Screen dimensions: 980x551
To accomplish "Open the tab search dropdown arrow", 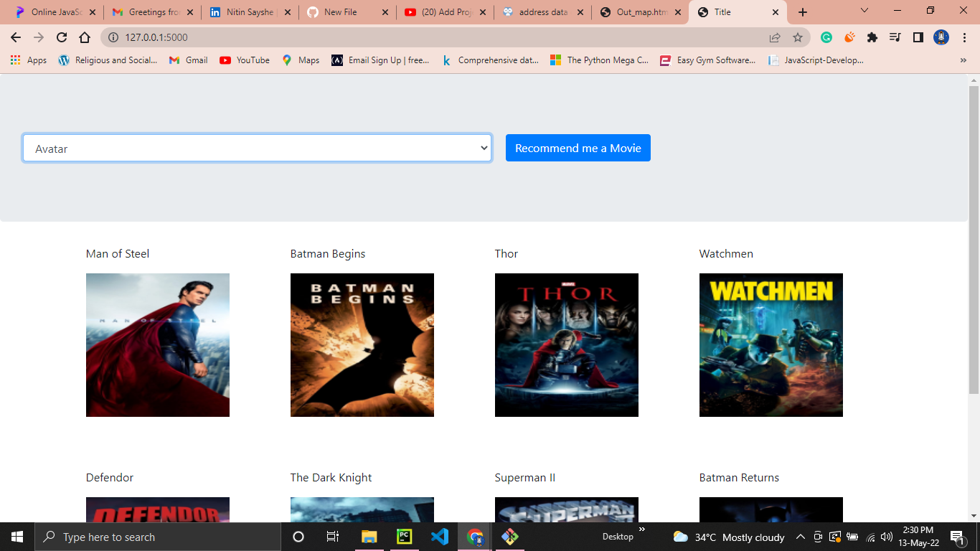I will (864, 11).
